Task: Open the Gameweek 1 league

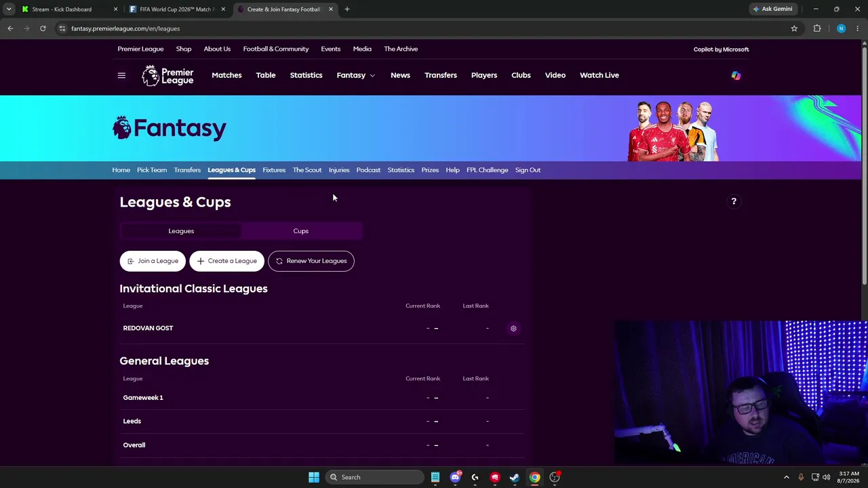Action: 143,398
